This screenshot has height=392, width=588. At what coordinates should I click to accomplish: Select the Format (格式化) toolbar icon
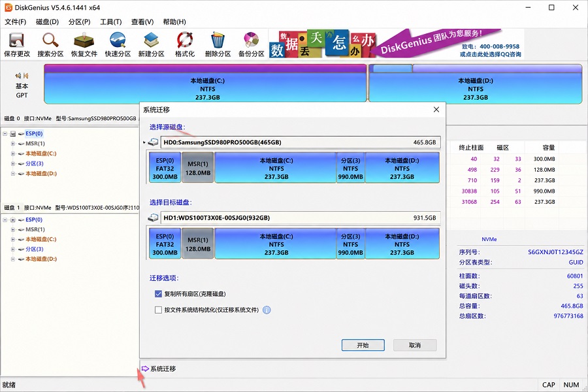click(184, 44)
